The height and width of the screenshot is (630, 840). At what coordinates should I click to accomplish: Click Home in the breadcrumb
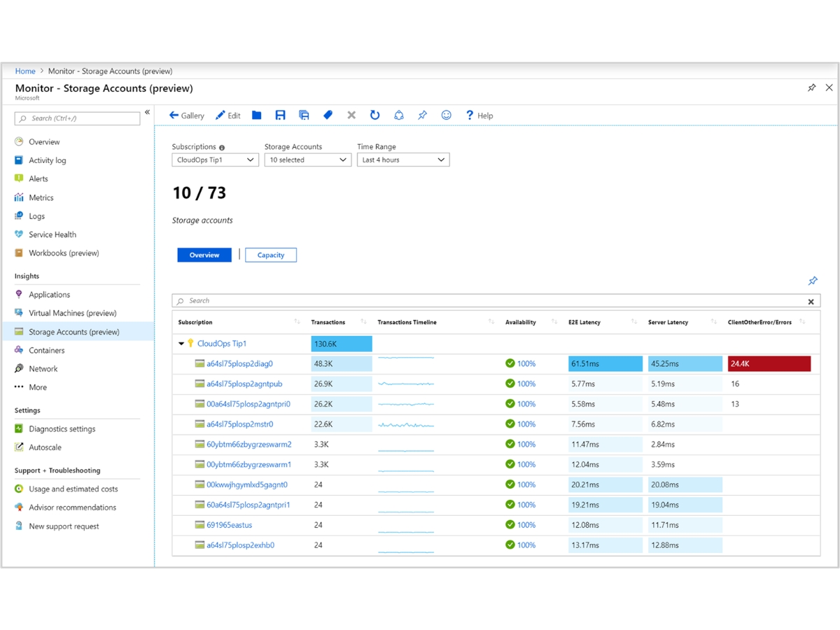click(25, 71)
